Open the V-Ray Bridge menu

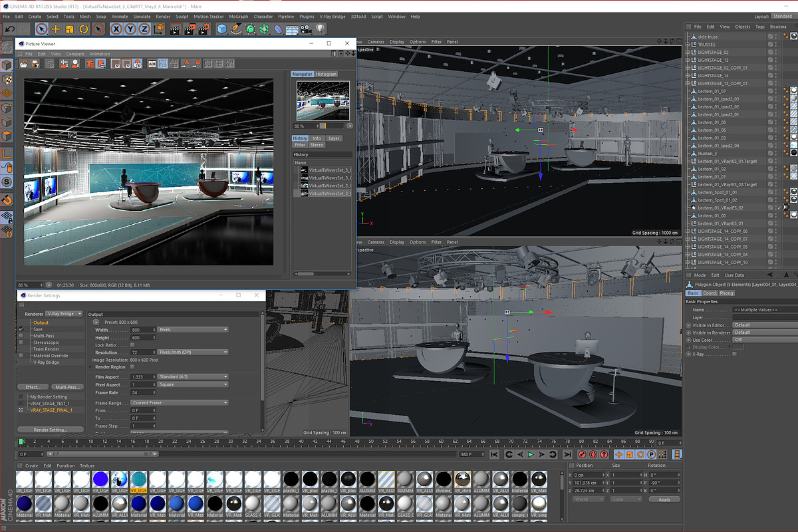(332, 16)
